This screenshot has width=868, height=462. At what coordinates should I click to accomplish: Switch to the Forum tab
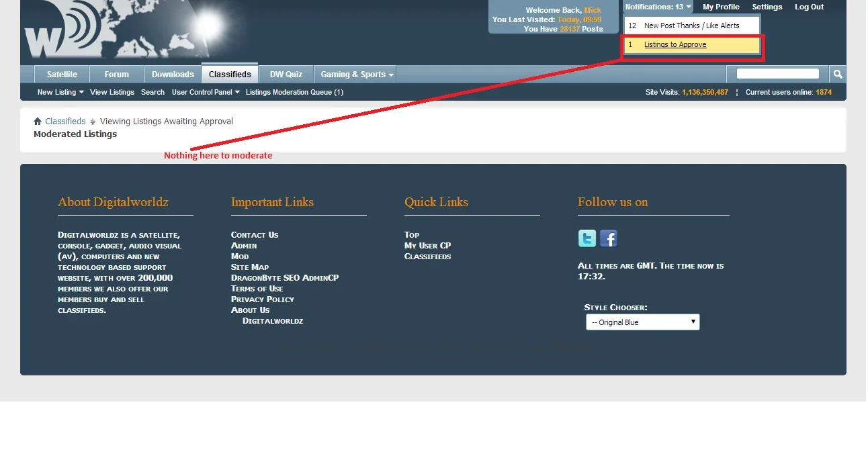pyautogui.click(x=116, y=75)
